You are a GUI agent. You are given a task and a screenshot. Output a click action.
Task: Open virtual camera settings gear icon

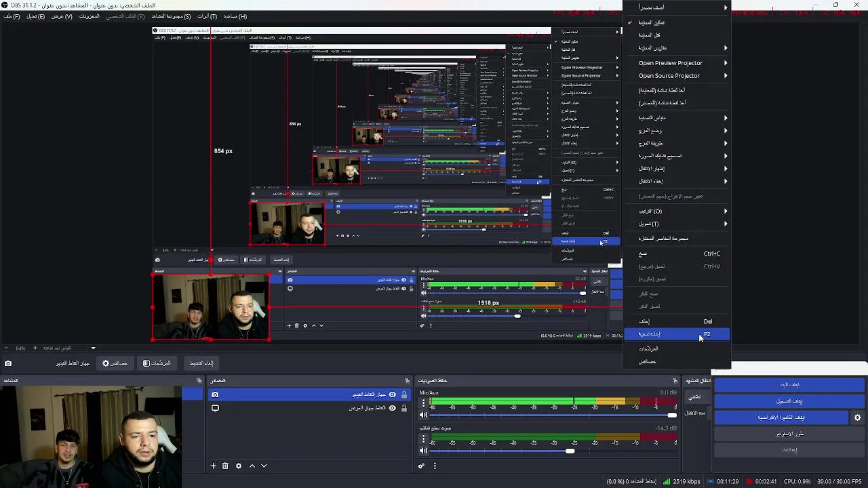[857, 418]
